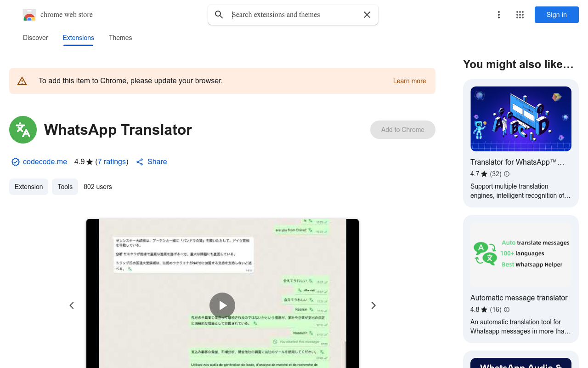Click the chrome web store title text
588x368 pixels.
(x=67, y=15)
